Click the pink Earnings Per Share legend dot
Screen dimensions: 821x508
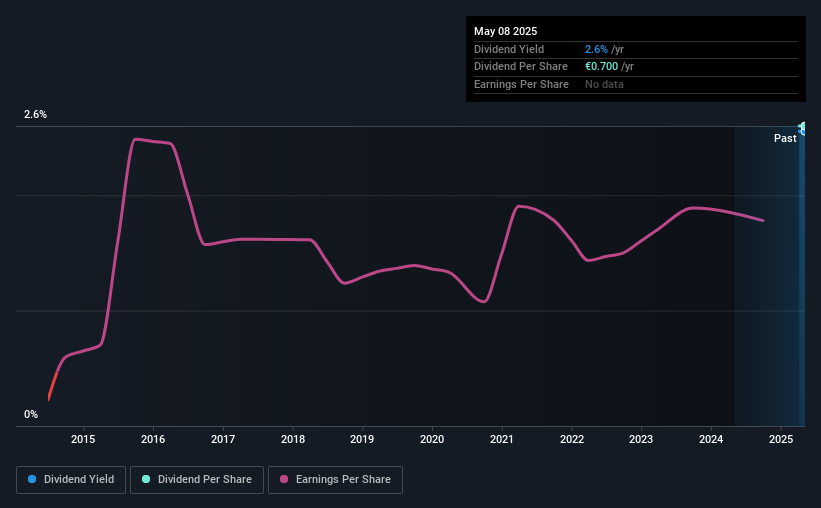282,479
